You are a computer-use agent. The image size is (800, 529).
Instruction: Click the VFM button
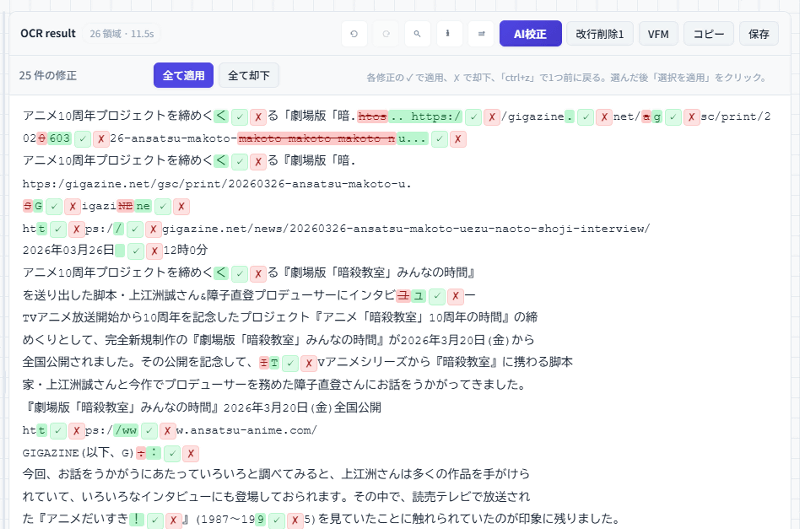[x=658, y=34]
